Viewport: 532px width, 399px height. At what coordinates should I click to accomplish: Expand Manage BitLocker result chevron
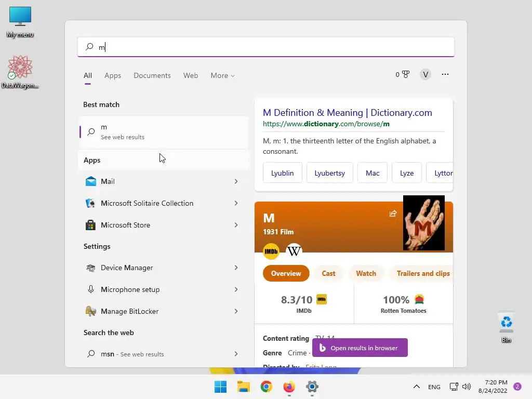tap(236, 311)
